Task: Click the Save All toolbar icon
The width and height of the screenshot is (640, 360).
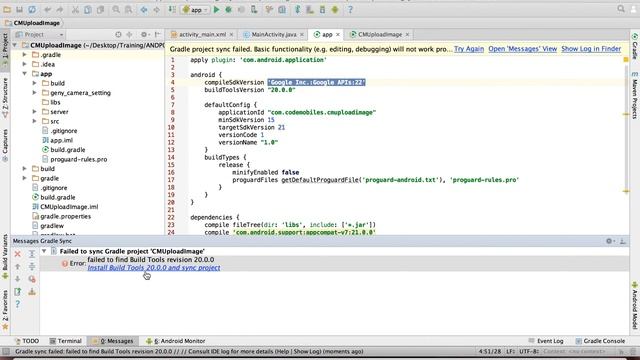Action: coord(19,9)
